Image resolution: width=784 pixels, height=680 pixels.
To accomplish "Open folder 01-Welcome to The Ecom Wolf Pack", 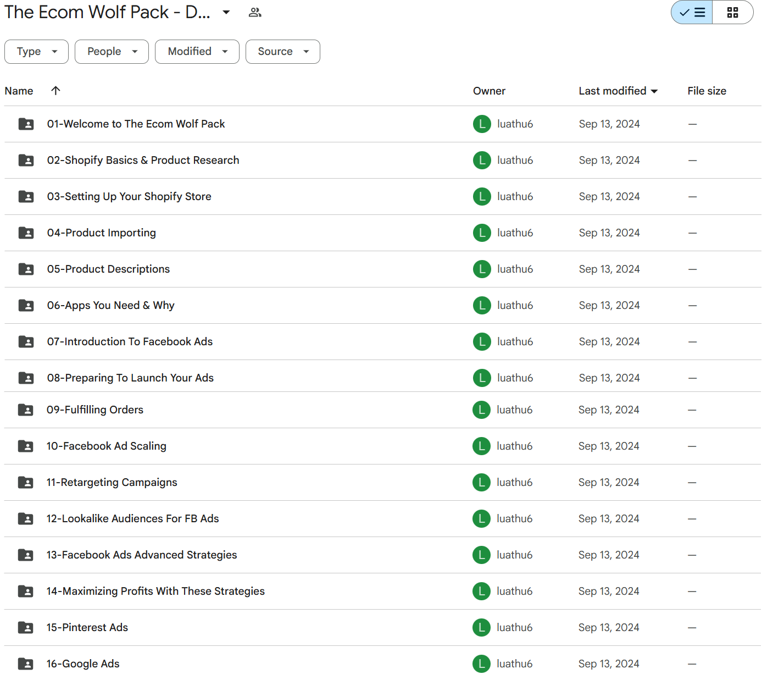I will pyautogui.click(x=136, y=124).
